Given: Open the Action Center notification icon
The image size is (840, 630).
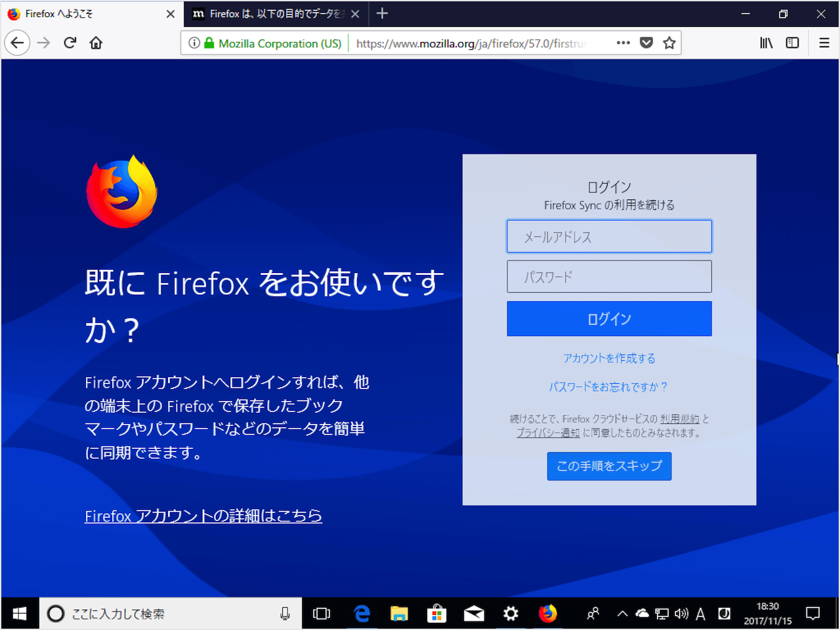Looking at the screenshot, I should [813, 614].
